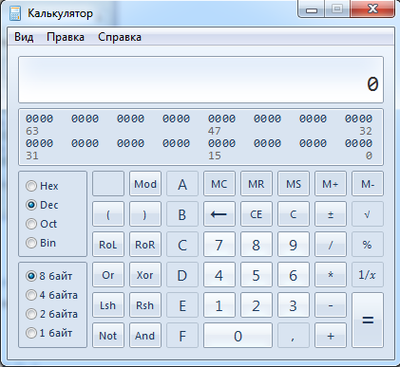Click the wide 0 digit button
This screenshot has width=400, height=367.
[238, 335]
